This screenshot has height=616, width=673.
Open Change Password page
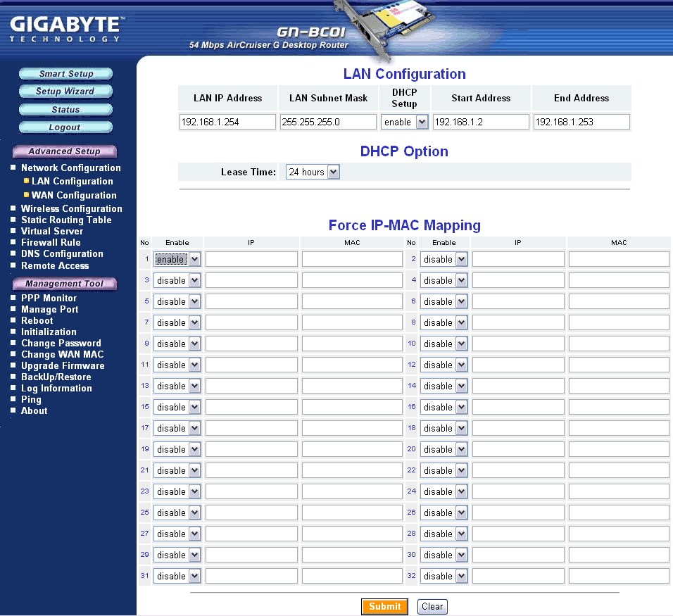click(x=61, y=343)
